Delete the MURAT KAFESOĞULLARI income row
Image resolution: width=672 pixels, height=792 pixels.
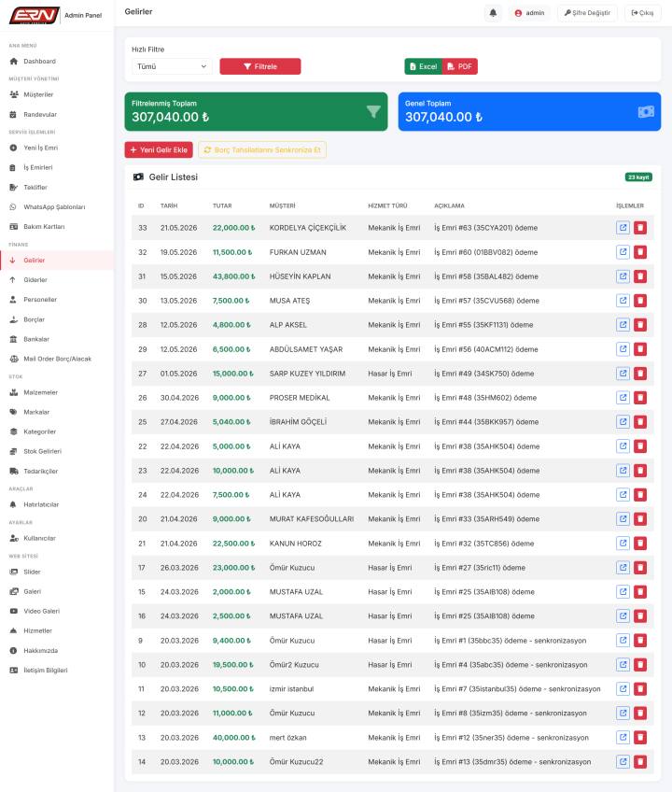[640, 518]
